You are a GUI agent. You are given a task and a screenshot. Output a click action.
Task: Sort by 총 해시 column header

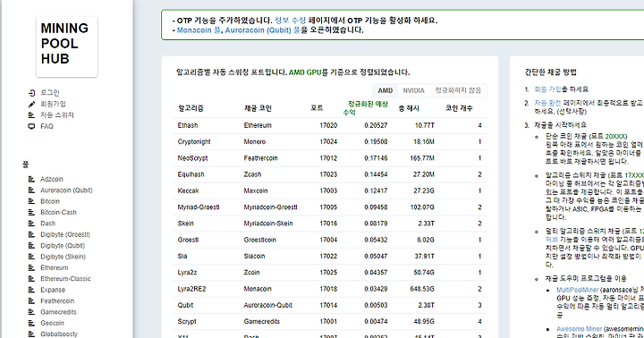tap(409, 108)
